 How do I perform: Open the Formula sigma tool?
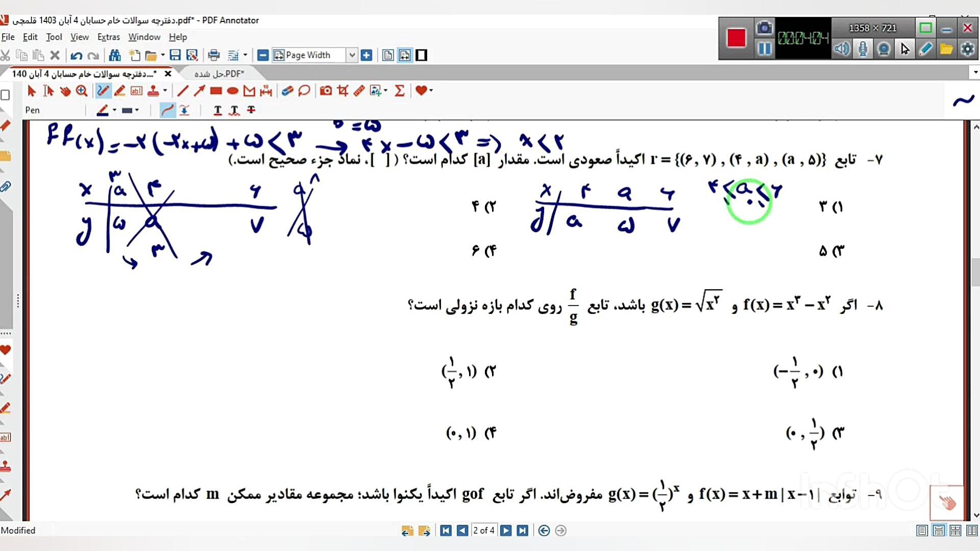coord(400,91)
